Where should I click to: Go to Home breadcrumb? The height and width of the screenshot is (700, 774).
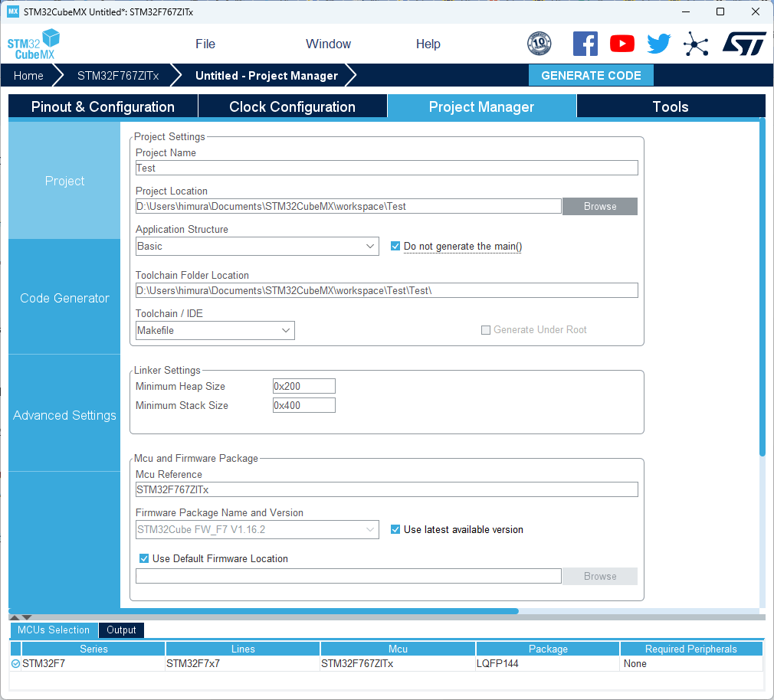tap(28, 76)
